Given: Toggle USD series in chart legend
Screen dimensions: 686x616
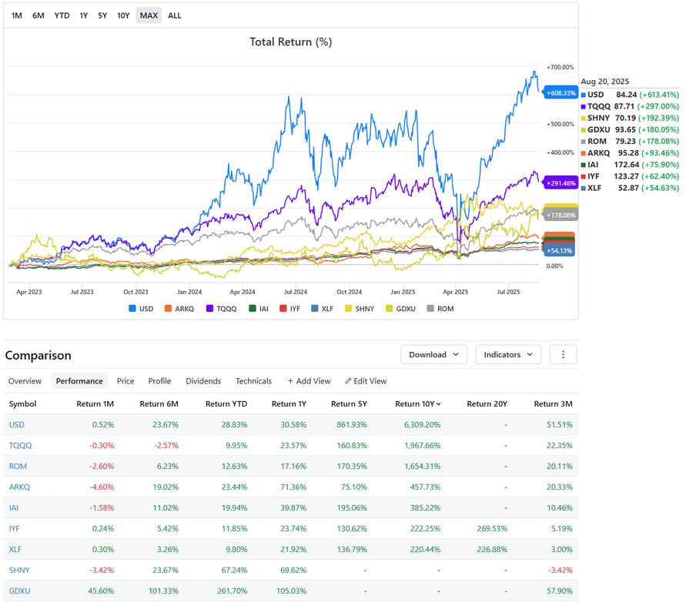Looking at the screenshot, I should tap(141, 309).
